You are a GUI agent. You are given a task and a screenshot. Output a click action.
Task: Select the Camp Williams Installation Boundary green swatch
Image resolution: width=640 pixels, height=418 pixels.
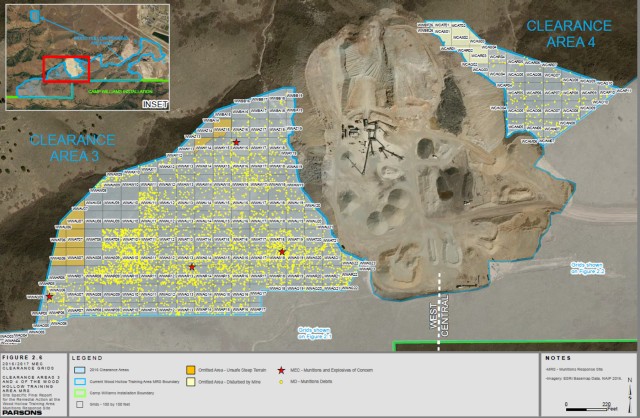coord(80,393)
